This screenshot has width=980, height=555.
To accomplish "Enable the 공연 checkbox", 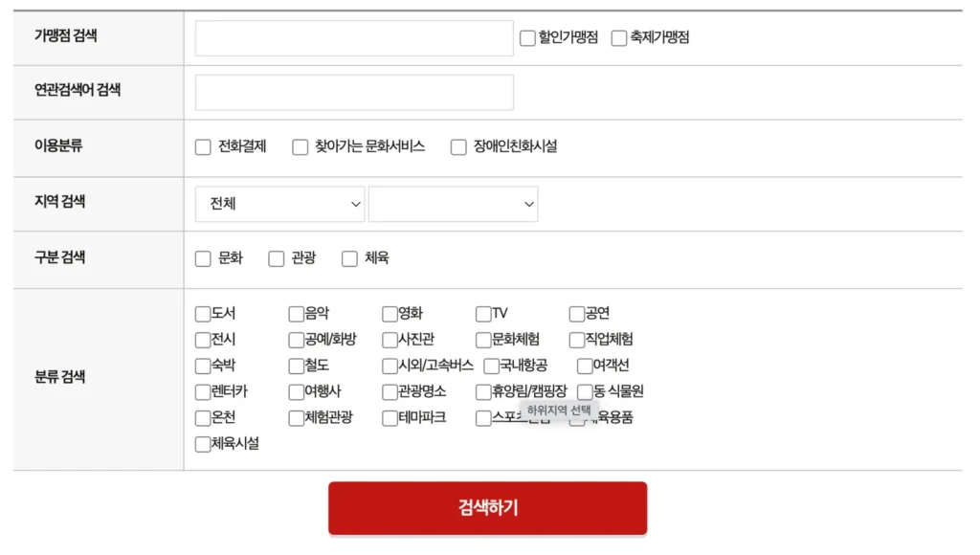I will click(x=577, y=314).
